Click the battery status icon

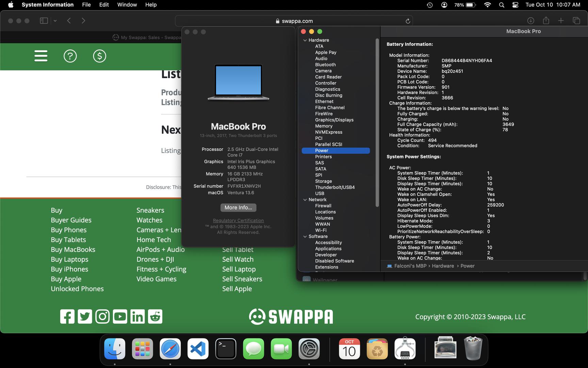pos(471,5)
